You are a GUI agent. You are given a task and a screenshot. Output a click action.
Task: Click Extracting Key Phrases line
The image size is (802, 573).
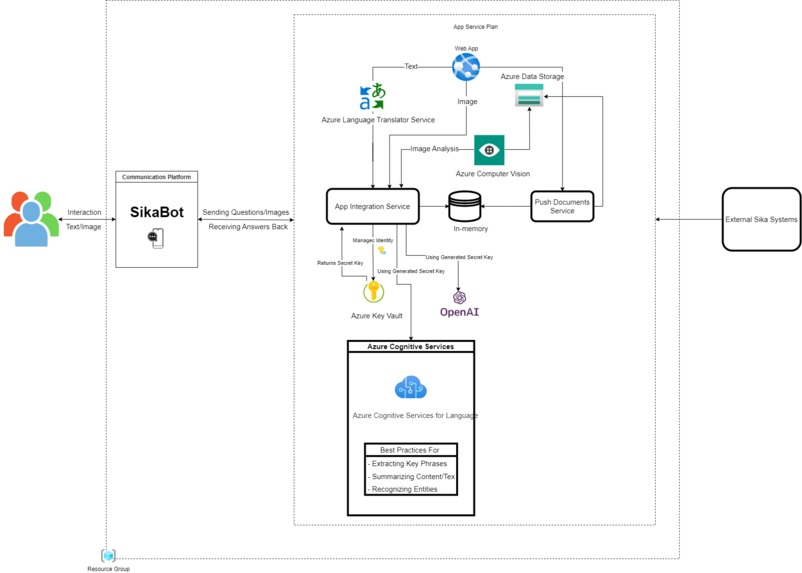coord(410,464)
